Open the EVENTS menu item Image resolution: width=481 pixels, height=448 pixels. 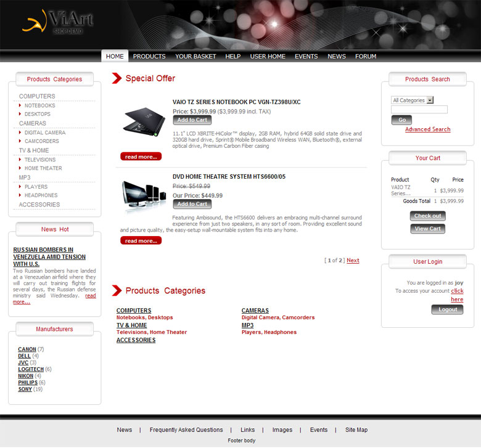tap(306, 57)
